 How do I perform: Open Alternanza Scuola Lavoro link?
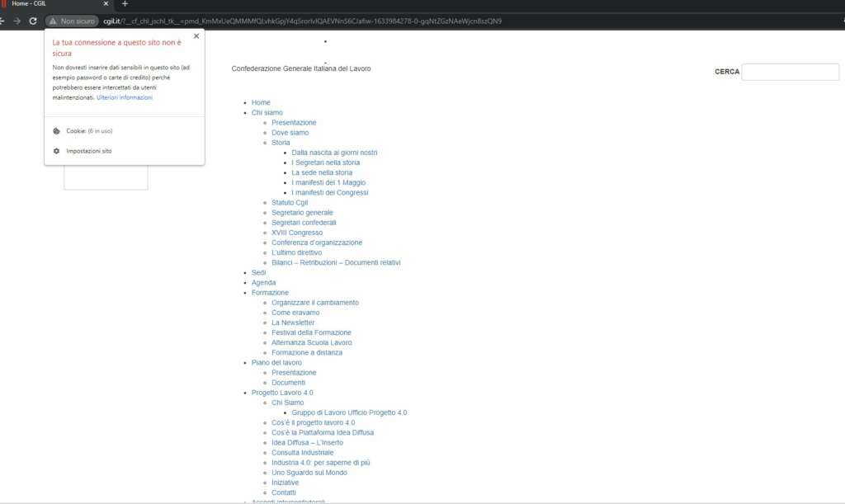tap(311, 342)
